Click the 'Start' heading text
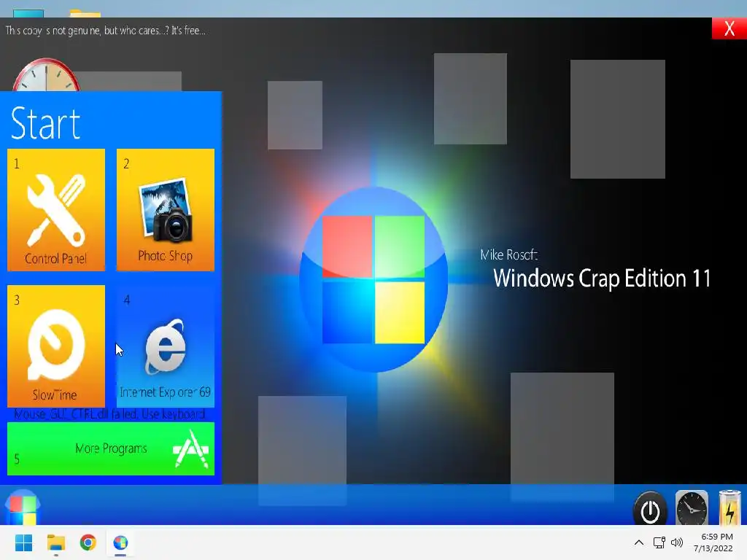 point(45,122)
